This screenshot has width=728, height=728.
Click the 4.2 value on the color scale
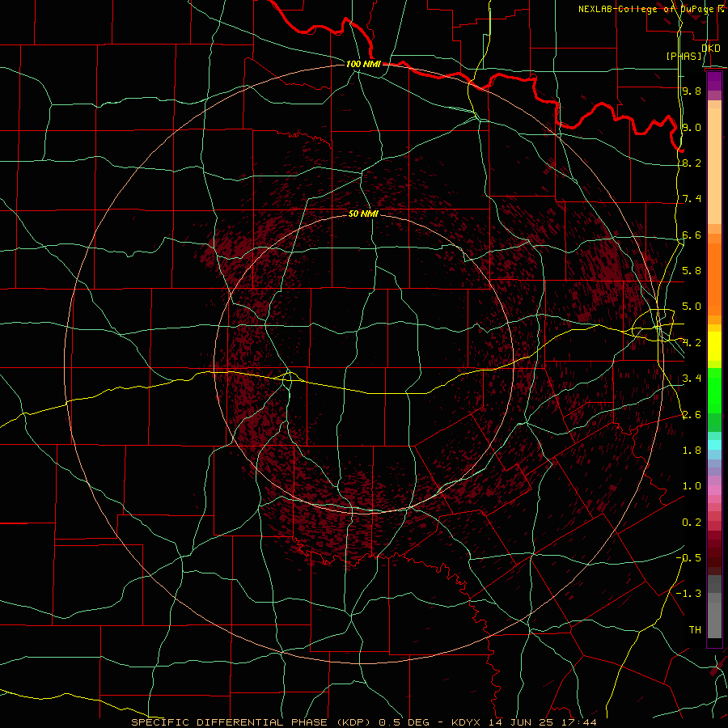[692, 343]
